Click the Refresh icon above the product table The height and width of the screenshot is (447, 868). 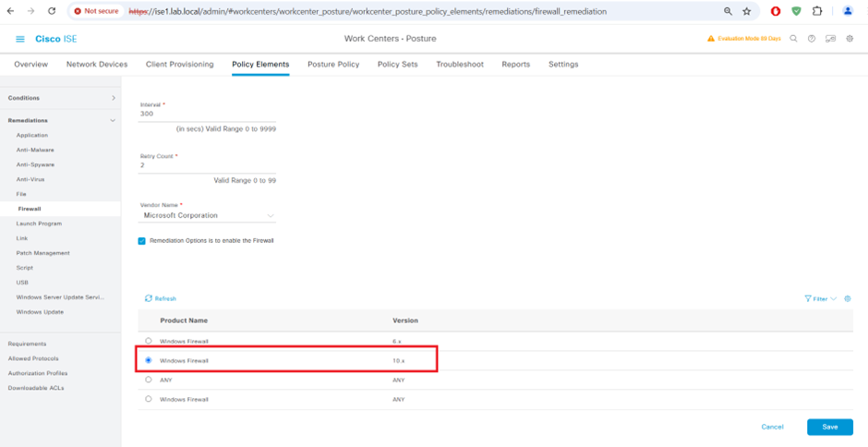click(x=149, y=298)
